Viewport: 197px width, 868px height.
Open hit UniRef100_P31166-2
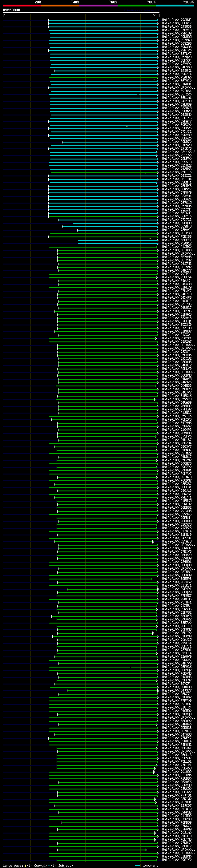pos(179,152)
